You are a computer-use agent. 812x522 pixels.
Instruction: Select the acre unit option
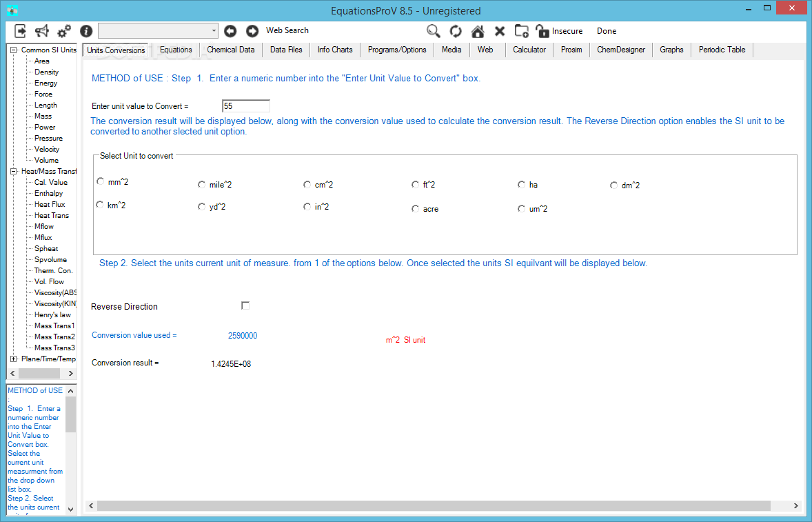(416, 209)
